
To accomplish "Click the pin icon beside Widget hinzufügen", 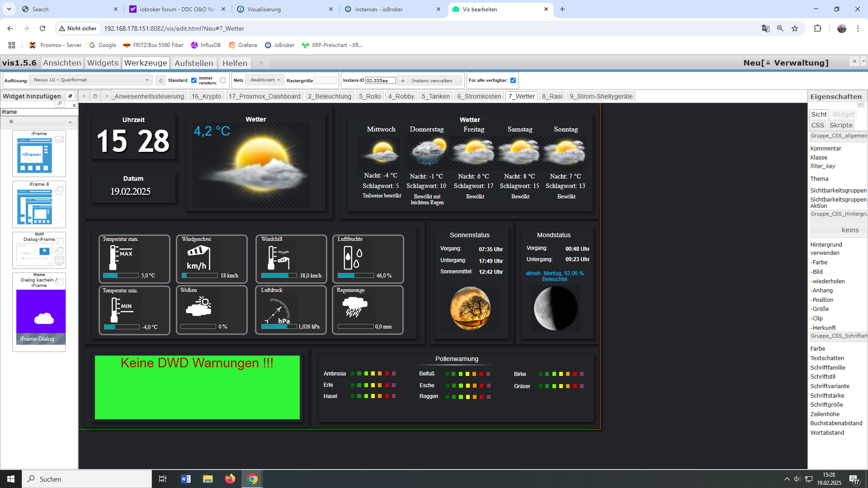I will pos(70,96).
